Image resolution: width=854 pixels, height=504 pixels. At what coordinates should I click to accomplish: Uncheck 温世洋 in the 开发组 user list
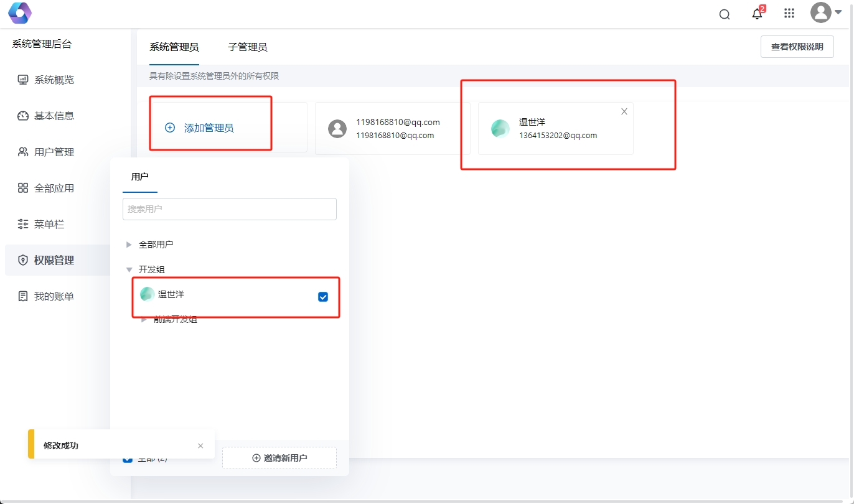pos(322,297)
